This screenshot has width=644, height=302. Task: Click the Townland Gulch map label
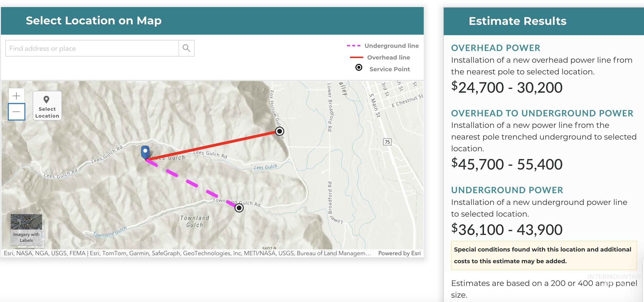pyautogui.click(x=195, y=221)
